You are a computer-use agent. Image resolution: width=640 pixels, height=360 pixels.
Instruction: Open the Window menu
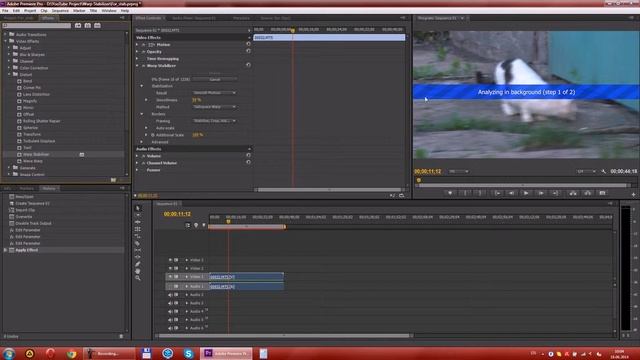109,11
